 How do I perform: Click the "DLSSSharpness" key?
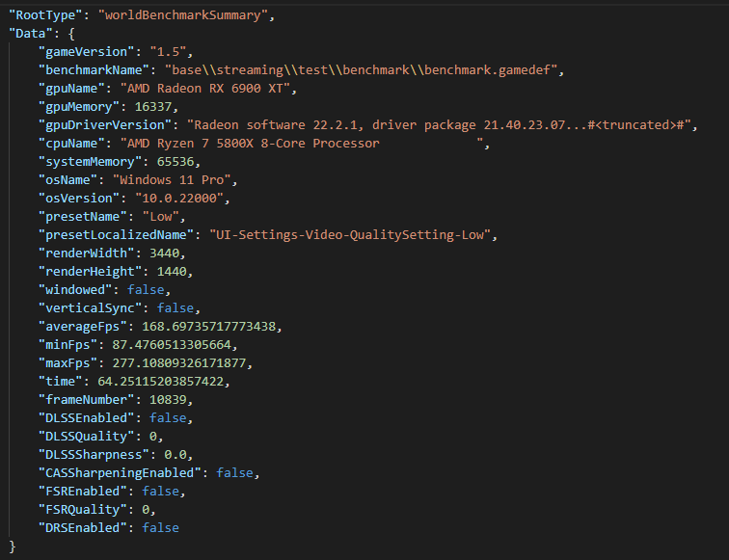[x=94, y=455]
